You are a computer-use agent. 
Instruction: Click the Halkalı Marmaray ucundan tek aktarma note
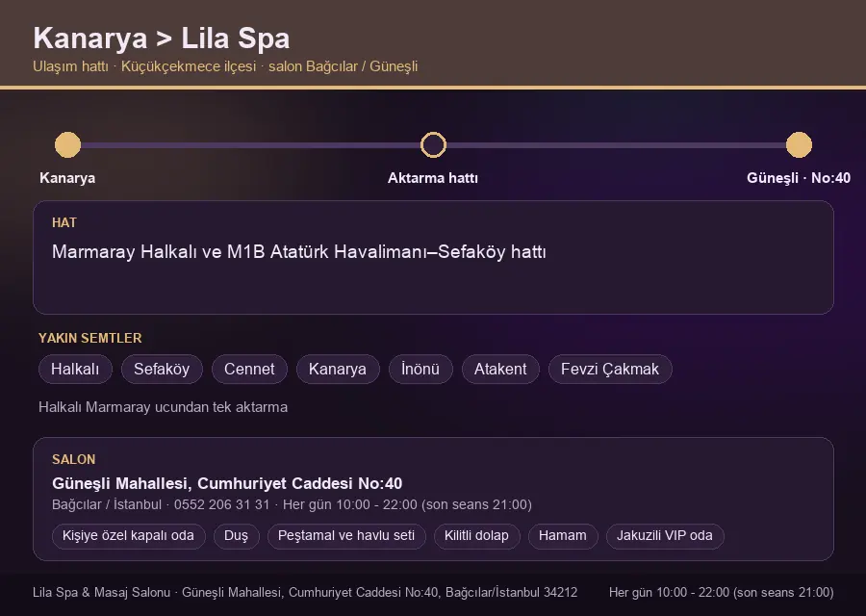coord(163,407)
